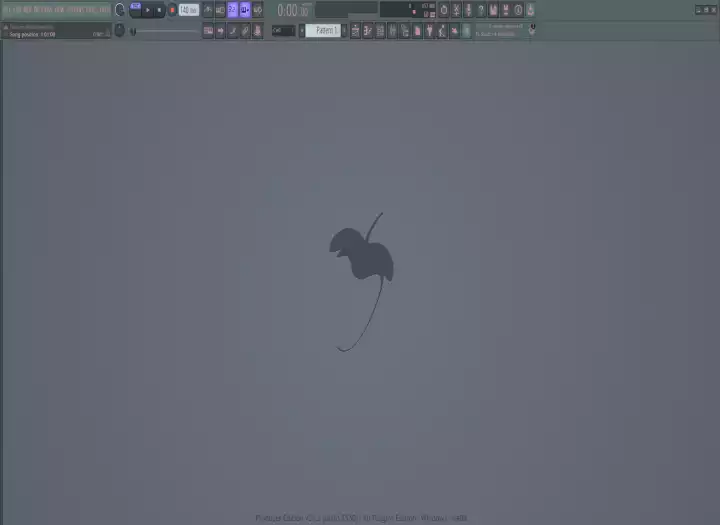Enable step editing mode icon
Screen dimensions: 720x525
pyautogui.click(x=233, y=31)
